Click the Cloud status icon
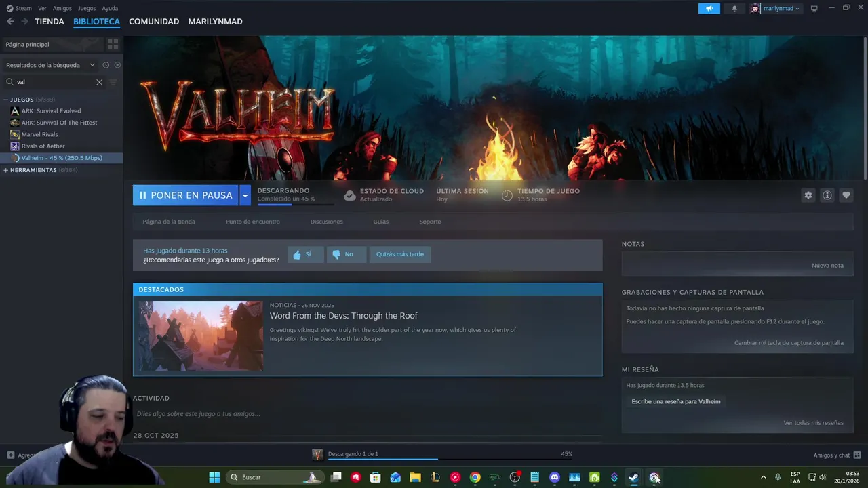868x488 pixels. pos(350,195)
